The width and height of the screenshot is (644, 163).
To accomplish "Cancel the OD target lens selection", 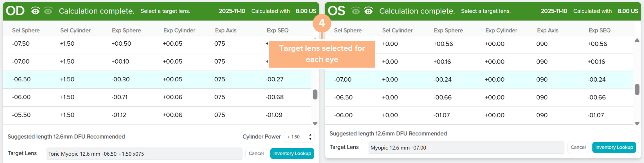I will pos(256,153).
